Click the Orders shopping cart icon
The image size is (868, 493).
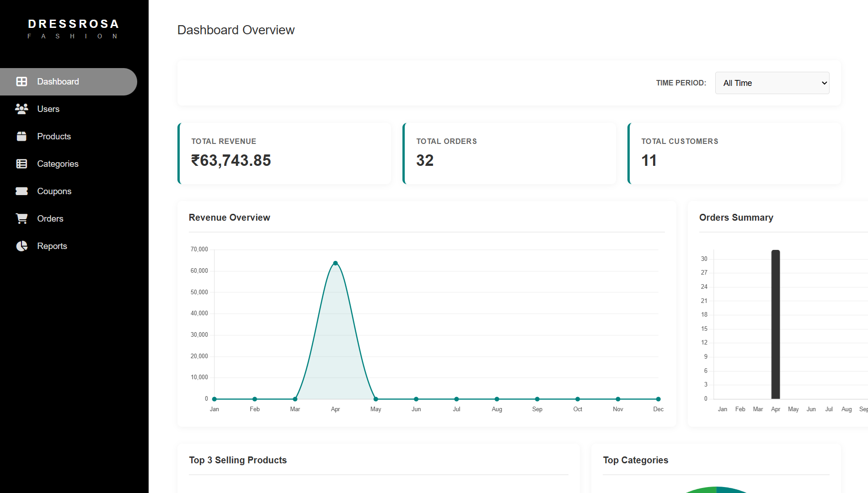click(21, 218)
